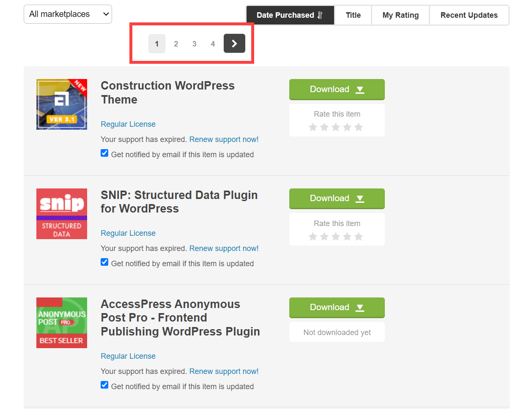Uncheck email notification for AccessPress plugin

coord(104,385)
